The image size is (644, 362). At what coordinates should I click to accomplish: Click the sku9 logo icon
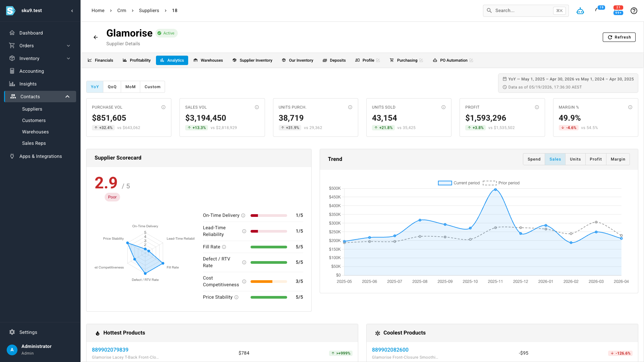pos(11,11)
